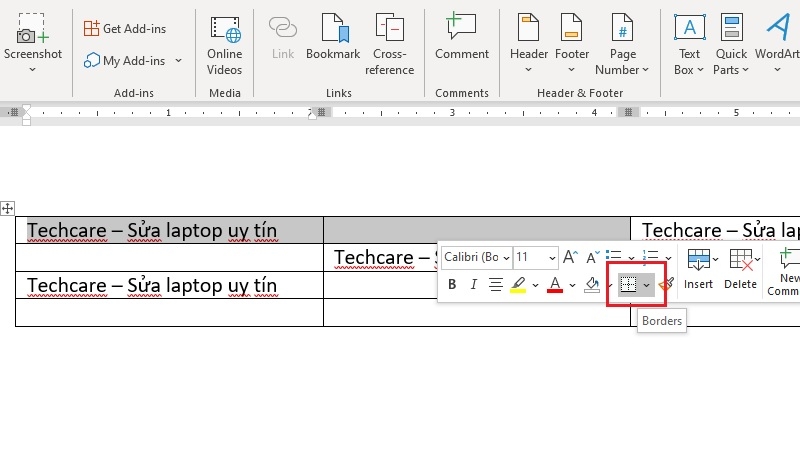This screenshot has width=800, height=450.
Task: Expand numbering style arrow
Action: point(668,258)
